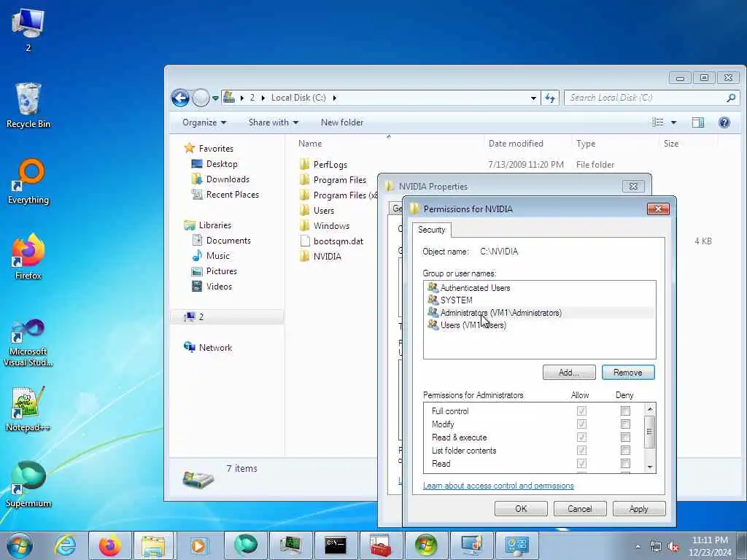Toggle Allow checkbox for List folder contents
This screenshot has width=747, height=560.
pos(581,451)
